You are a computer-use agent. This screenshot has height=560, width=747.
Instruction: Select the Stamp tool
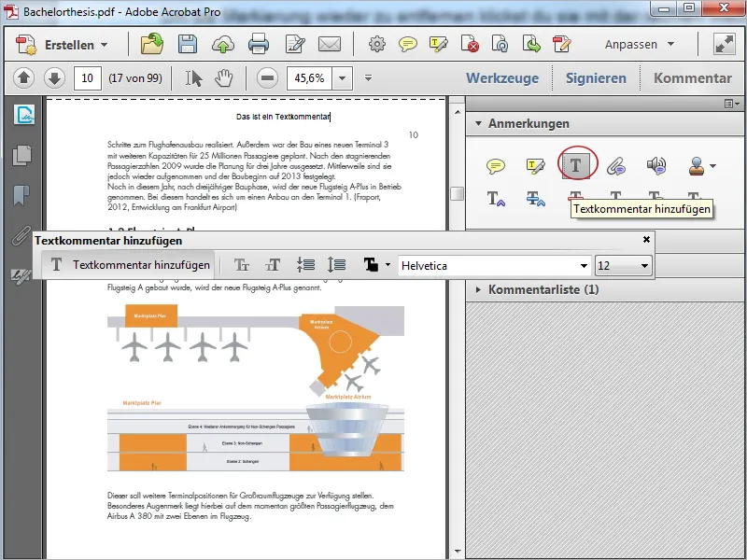[696, 164]
